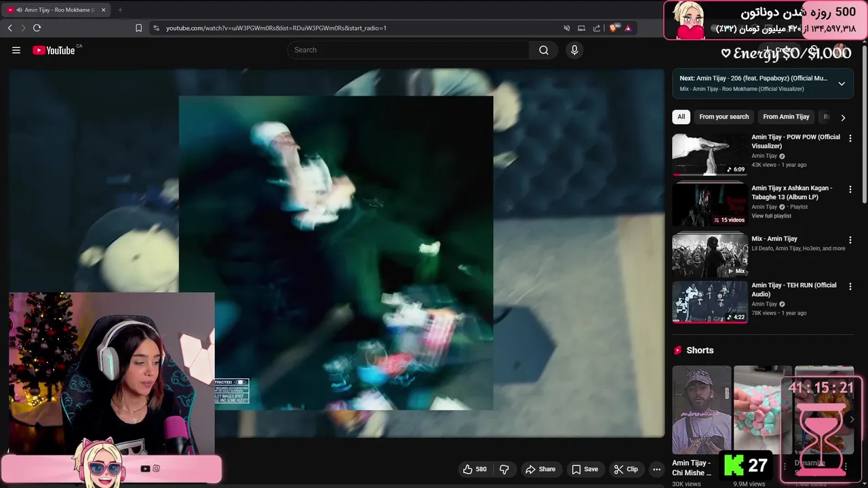Click View full playlist link
Viewport: 868px width, 488px height.
[771, 216]
